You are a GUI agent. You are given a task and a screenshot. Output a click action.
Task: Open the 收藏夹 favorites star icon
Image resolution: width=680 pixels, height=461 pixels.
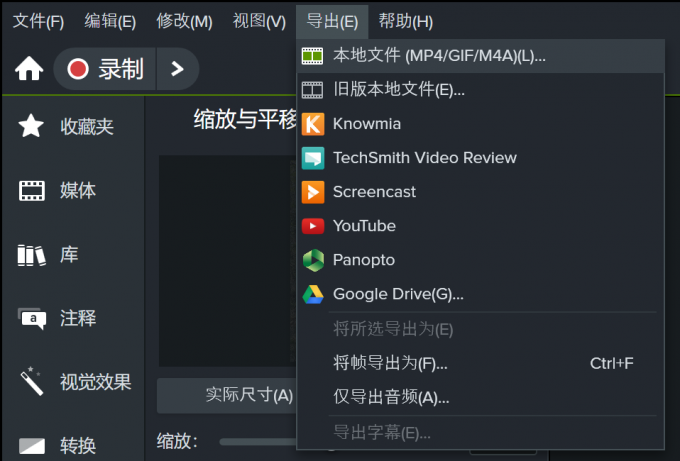(x=32, y=126)
